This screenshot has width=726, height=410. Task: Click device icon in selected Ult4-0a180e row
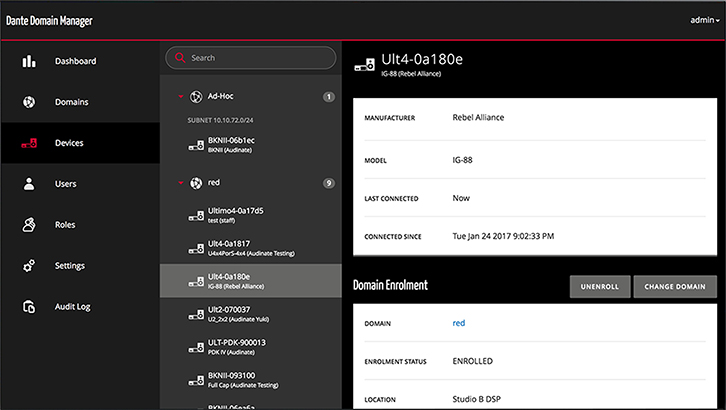tap(196, 282)
